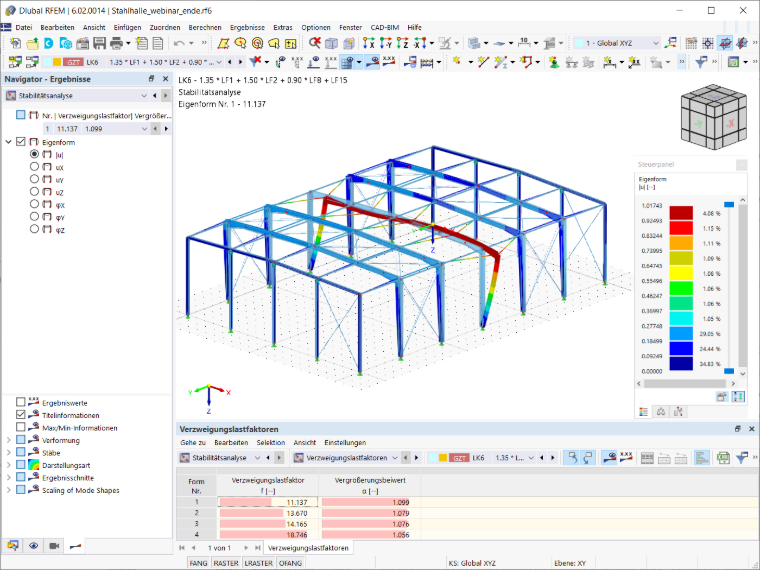760x570 pixels.
Task: Click the new nodal support icon
Action: click(553, 62)
